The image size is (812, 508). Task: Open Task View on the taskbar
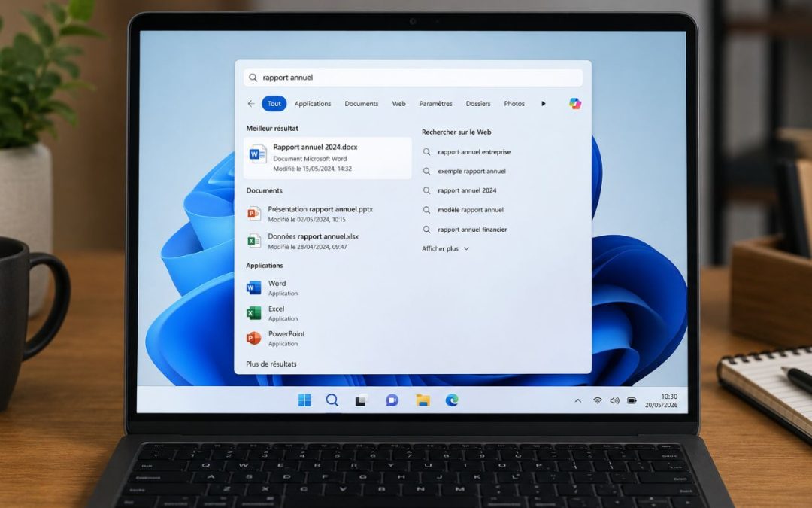tap(361, 400)
